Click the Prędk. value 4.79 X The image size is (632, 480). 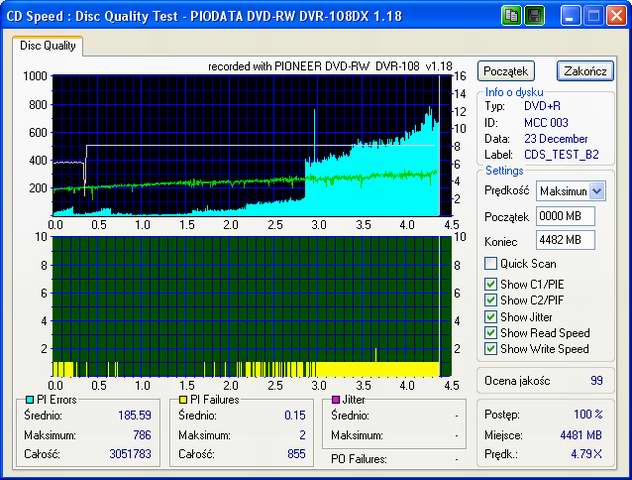tap(586, 454)
